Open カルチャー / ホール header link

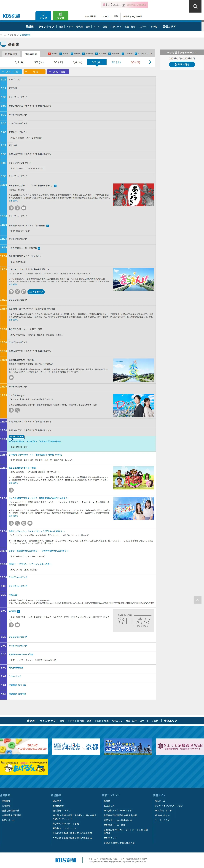pos(132,16)
